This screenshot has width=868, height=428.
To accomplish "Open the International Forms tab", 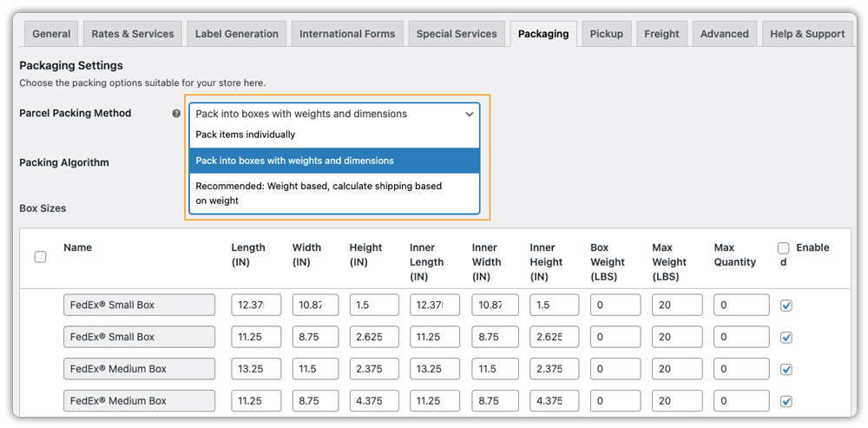I will [x=347, y=34].
